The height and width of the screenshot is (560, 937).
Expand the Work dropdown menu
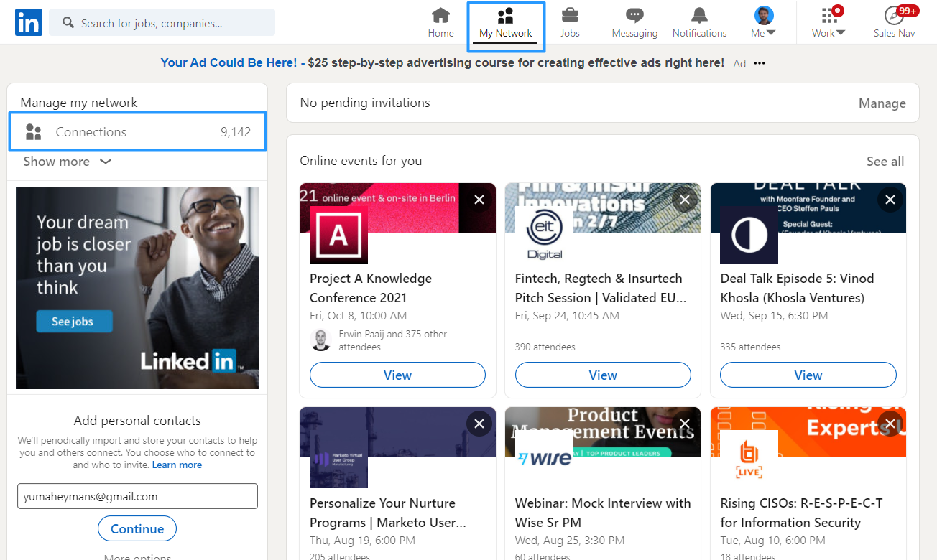click(828, 22)
